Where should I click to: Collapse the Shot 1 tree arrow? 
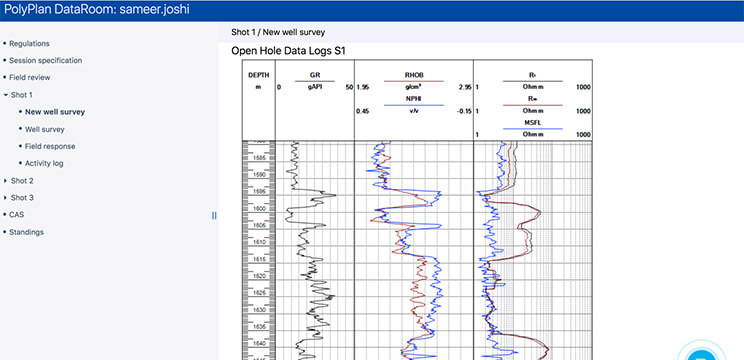(5, 95)
